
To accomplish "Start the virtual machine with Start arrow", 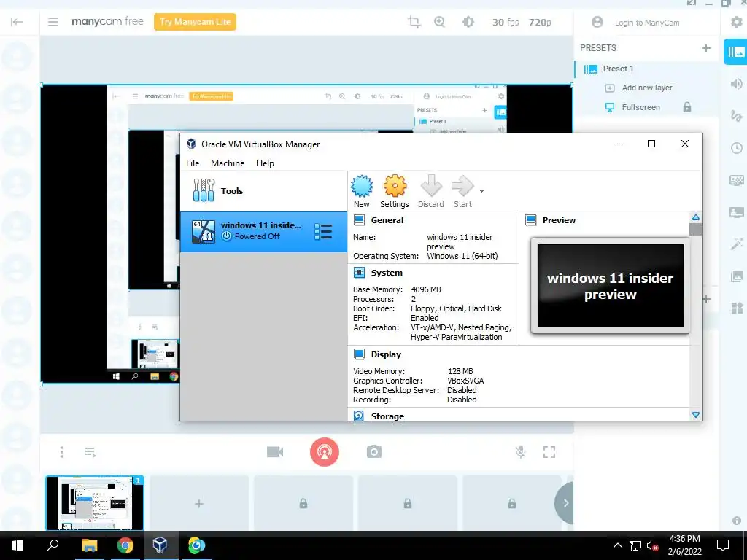I will point(462,191).
